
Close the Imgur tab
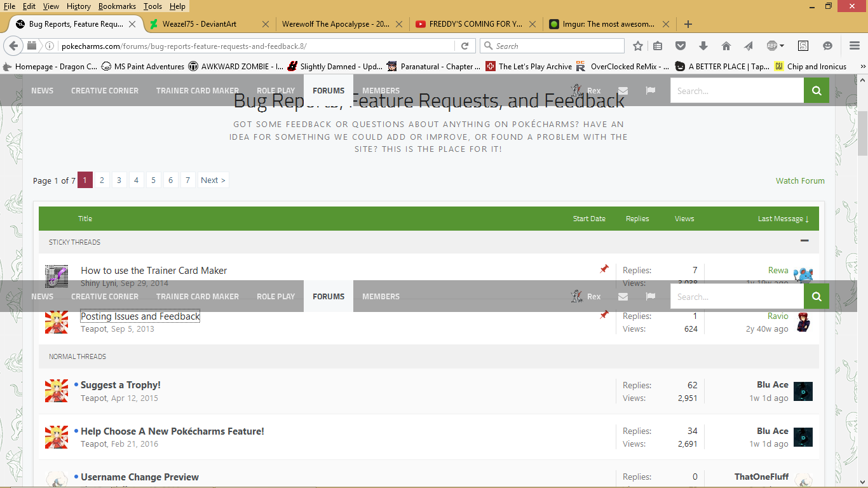click(x=666, y=24)
